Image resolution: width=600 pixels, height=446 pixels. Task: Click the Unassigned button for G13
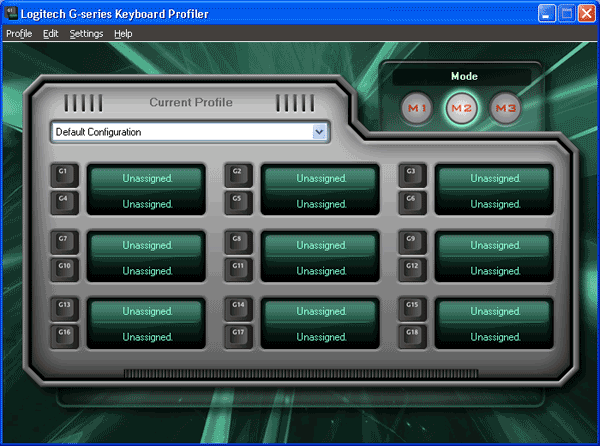[147, 311]
